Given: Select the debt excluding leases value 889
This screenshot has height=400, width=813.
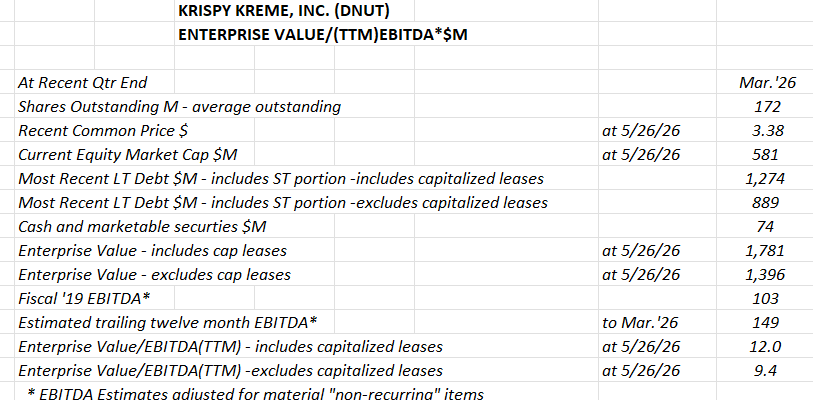Looking at the screenshot, I should [x=767, y=202].
